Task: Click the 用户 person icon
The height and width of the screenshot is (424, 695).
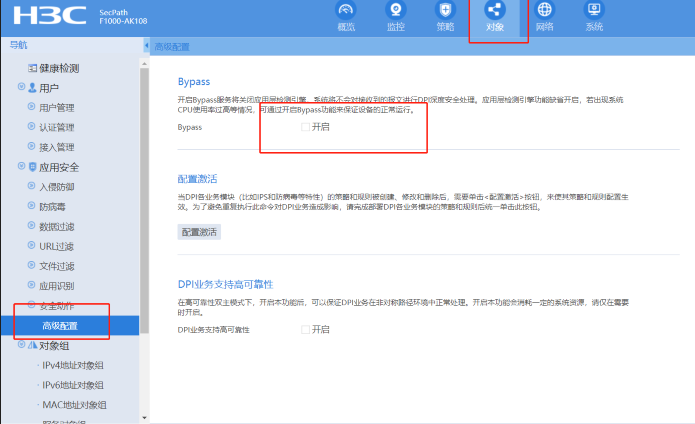Action: [32, 88]
